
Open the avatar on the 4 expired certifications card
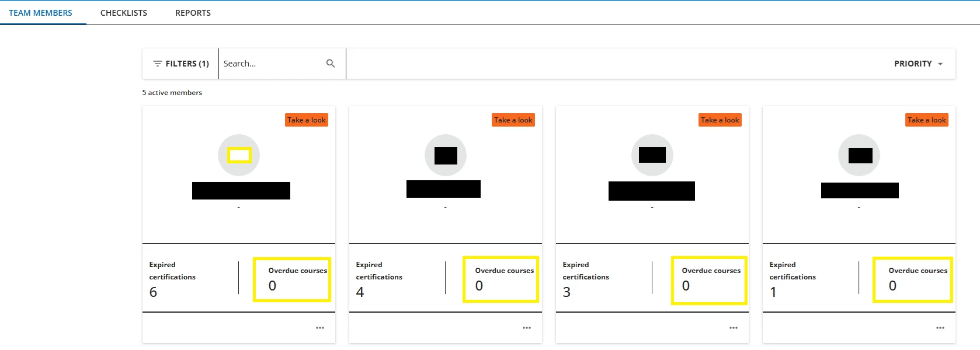tap(446, 155)
